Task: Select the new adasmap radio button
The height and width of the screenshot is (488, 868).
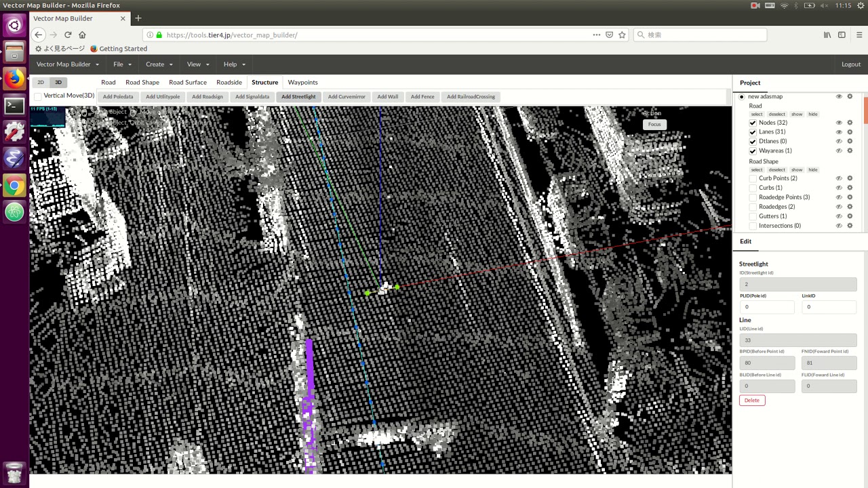Action: (742, 97)
